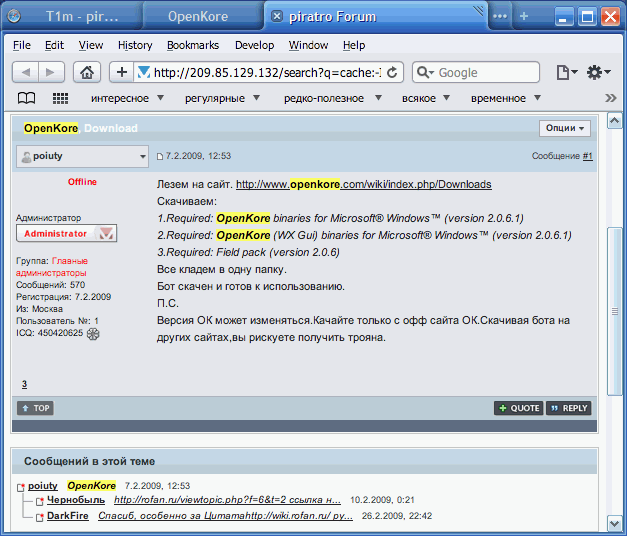Image resolution: width=627 pixels, height=536 pixels.
Task: Show bookmarks with open book icon
Action: point(26,98)
